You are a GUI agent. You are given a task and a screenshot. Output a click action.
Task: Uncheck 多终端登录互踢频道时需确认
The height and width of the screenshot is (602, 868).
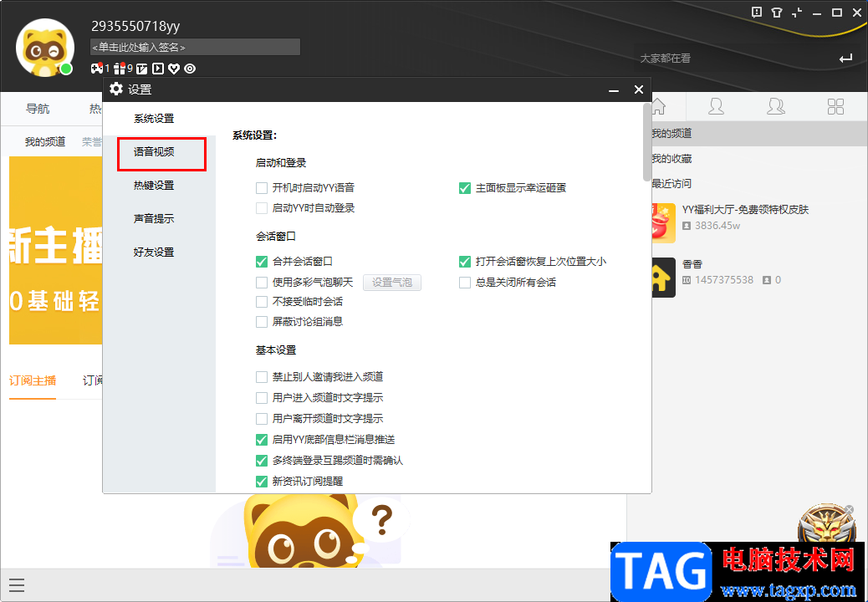[262, 461]
